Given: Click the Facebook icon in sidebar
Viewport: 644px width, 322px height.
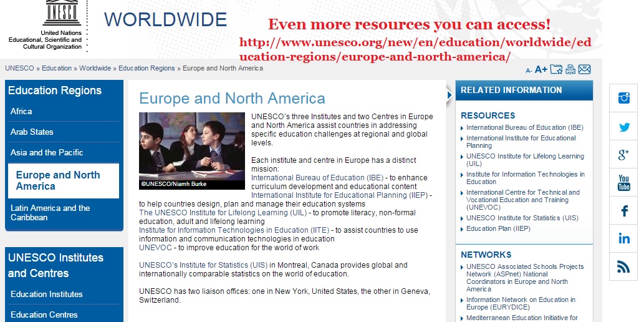Looking at the screenshot, I should (x=623, y=211).
